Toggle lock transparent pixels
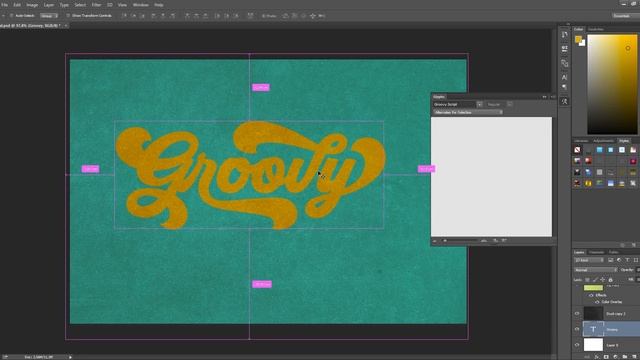 click(x=587, y=280)
